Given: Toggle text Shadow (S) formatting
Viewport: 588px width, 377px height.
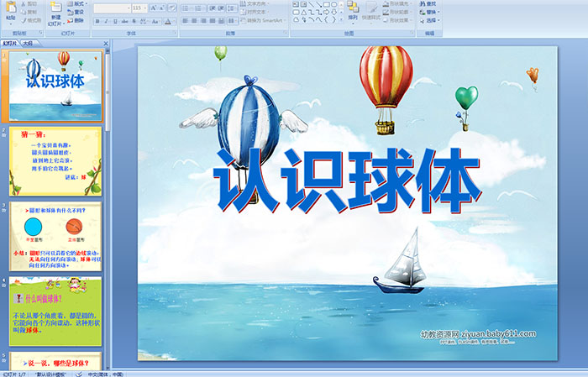Looking at the screenshot, I should click(134, 21).
